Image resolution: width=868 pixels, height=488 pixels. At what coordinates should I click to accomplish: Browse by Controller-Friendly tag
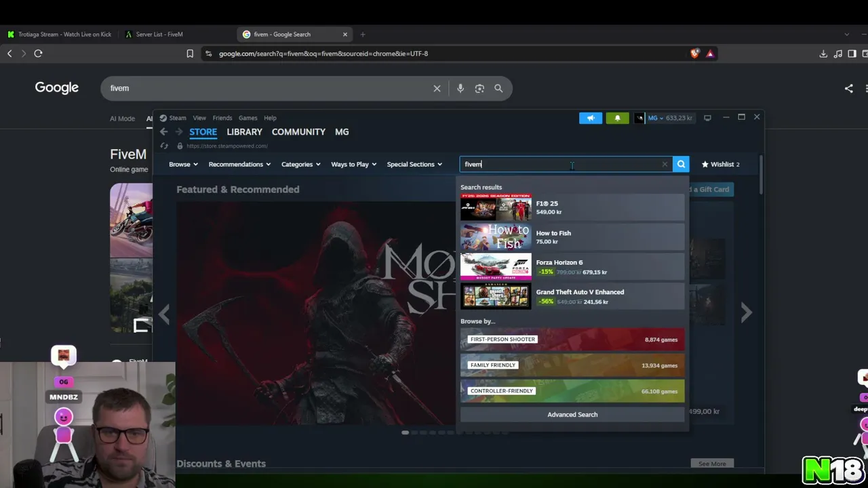[x=572, y=391]
